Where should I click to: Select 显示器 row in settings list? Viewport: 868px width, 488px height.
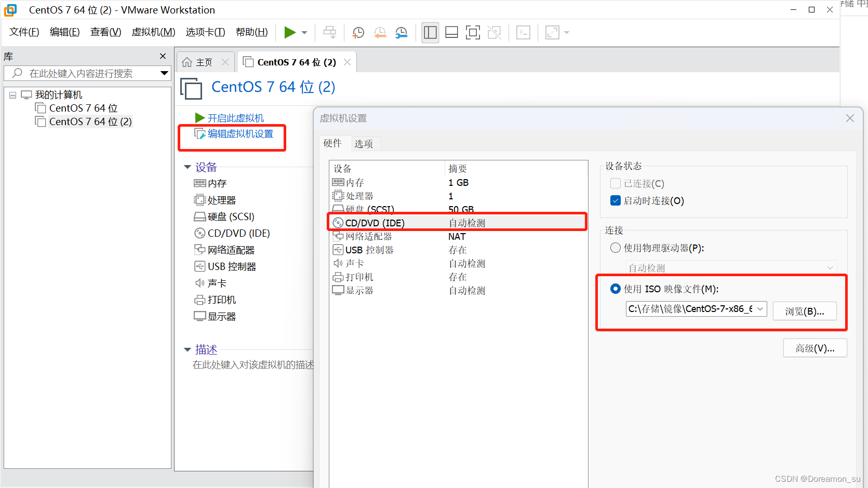click(x=458, y=291)
